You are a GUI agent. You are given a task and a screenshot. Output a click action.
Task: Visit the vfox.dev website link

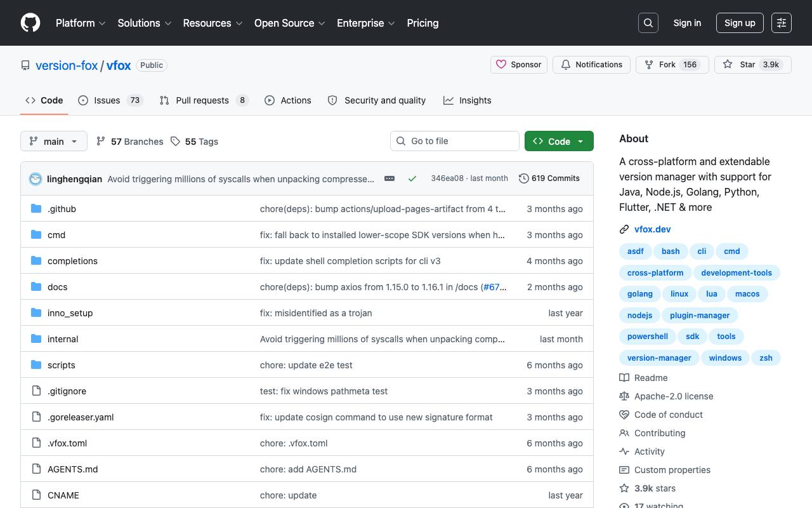(652, 229)
